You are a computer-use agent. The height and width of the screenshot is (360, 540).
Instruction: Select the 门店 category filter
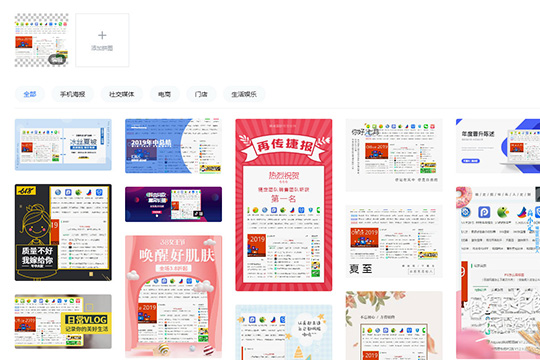(201, 94)
